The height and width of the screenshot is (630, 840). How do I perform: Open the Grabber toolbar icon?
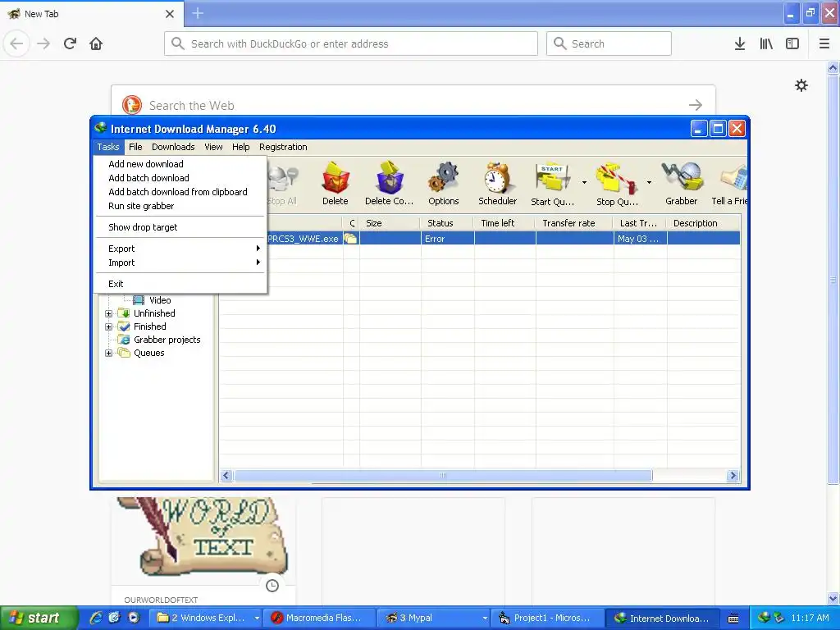point(681,184)
